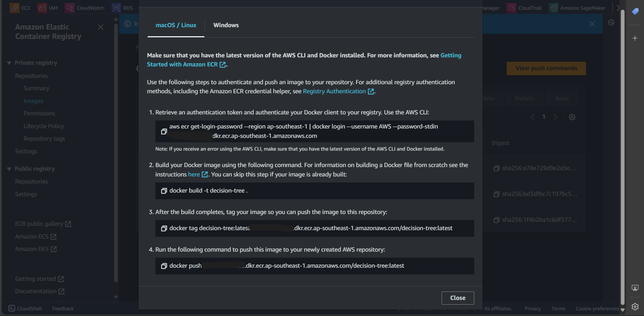The image size is (644, 316).
Task: Select the macOS / Linux tab
Action: [x=176, y=25]
